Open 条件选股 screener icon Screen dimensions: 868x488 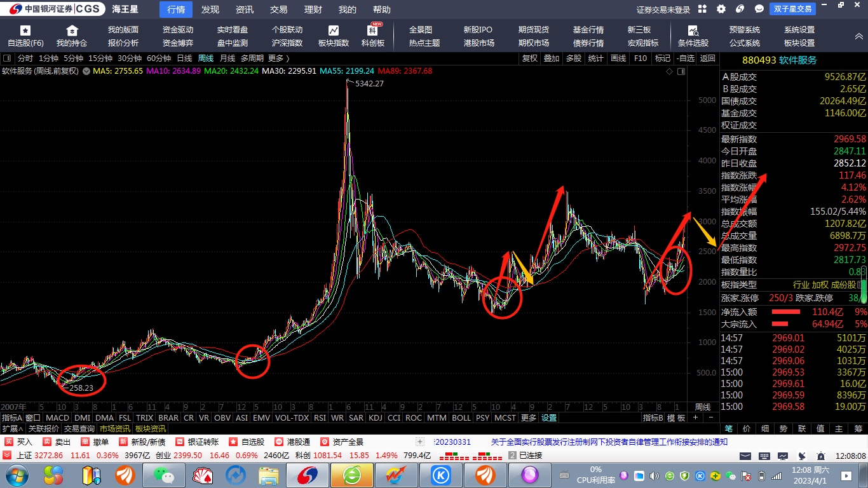(693, 30)
